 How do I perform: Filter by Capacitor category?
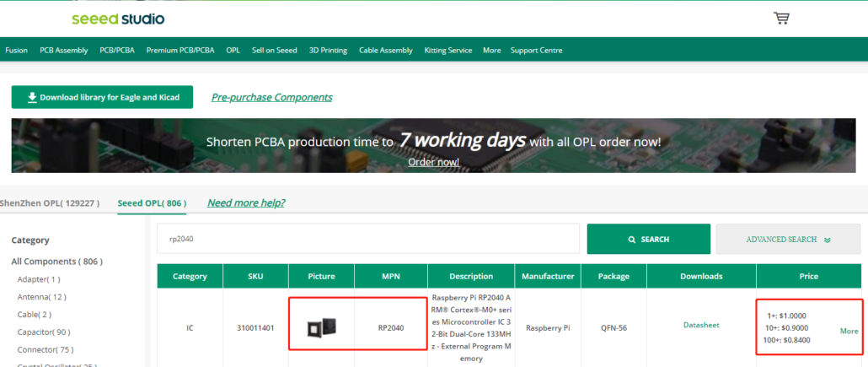coord(44,332)
